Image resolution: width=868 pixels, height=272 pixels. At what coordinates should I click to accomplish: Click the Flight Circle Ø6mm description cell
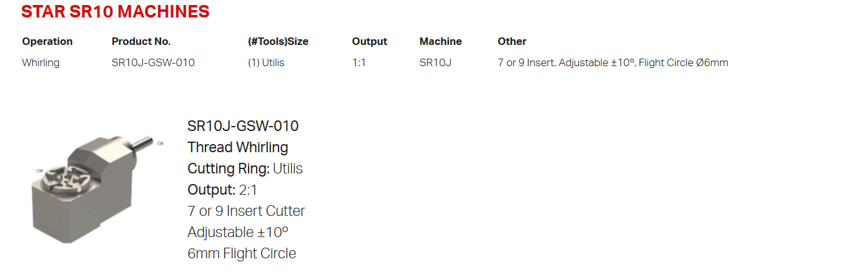point(613,63)
